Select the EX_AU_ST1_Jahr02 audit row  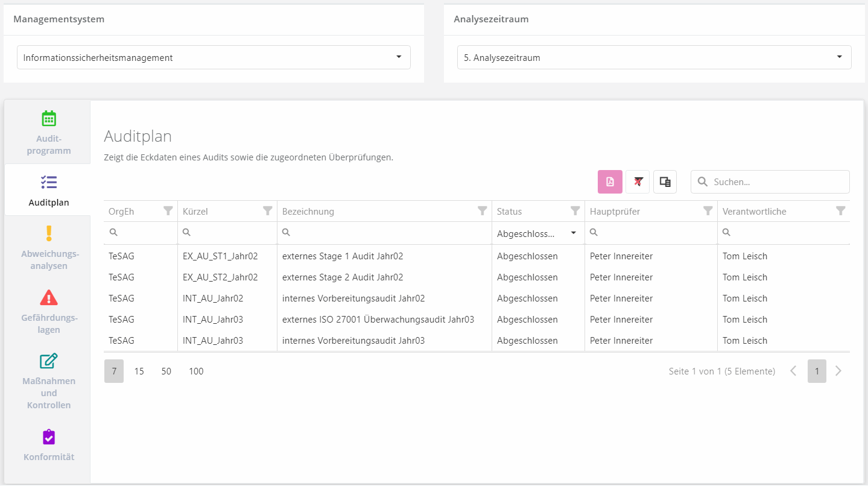coord(343,256)
